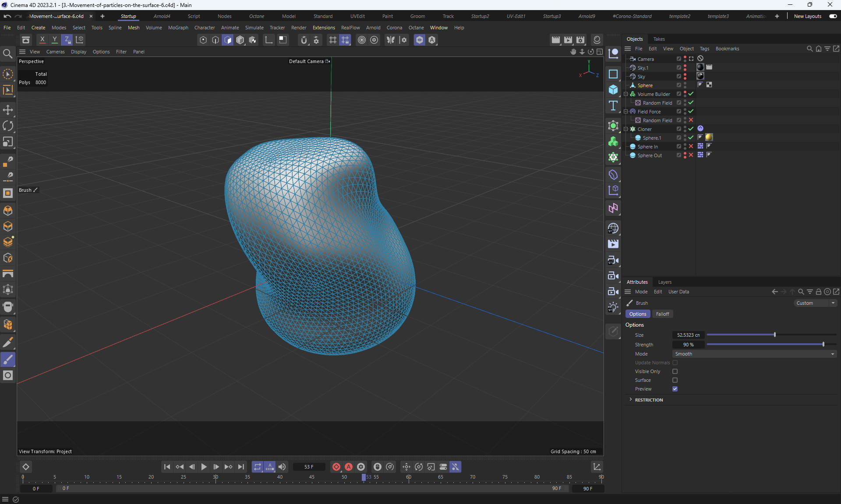Enable the Visible Only checkbox
This screenshot has width=841, height=504.
pyautogui.click(x=675, y=371)
